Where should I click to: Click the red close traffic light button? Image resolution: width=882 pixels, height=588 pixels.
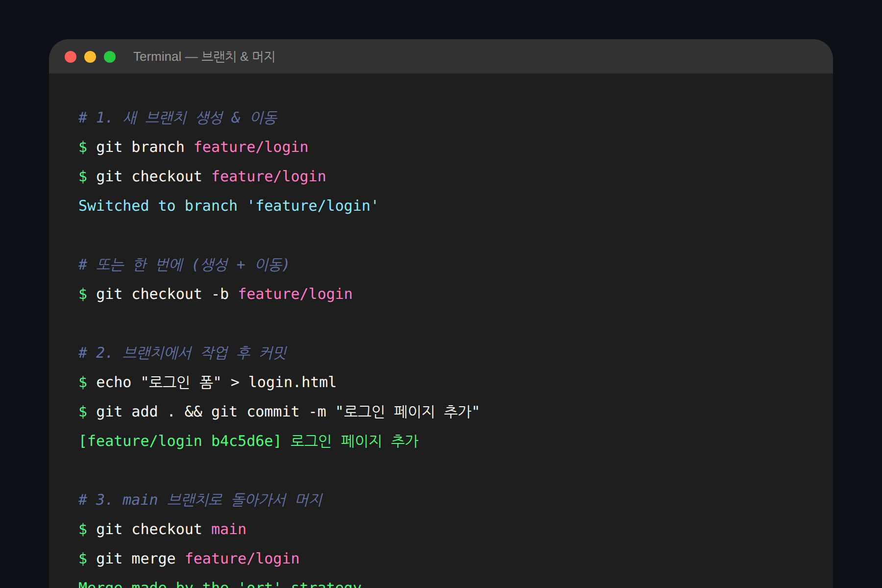point(71,57)
